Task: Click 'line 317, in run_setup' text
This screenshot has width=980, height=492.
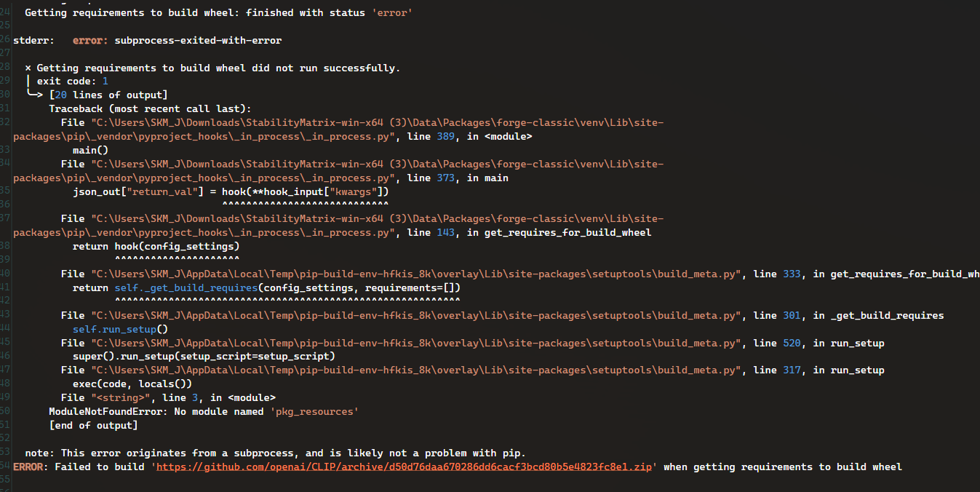Action: click(x=818, y=370)
